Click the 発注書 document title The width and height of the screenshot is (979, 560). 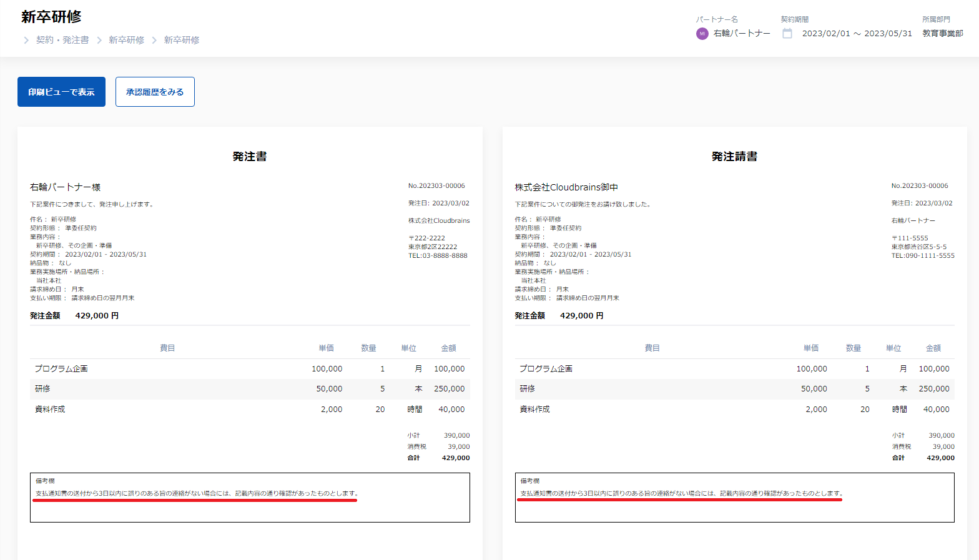pyautogui.click(x=250, y=157)
